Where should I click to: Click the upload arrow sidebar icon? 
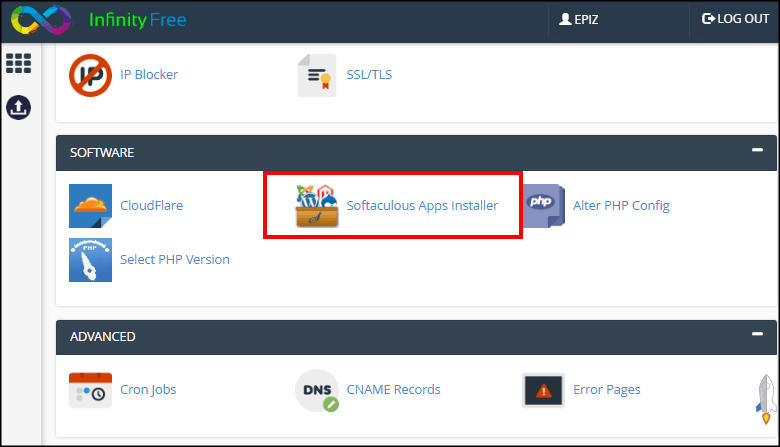tap(18, 107)
